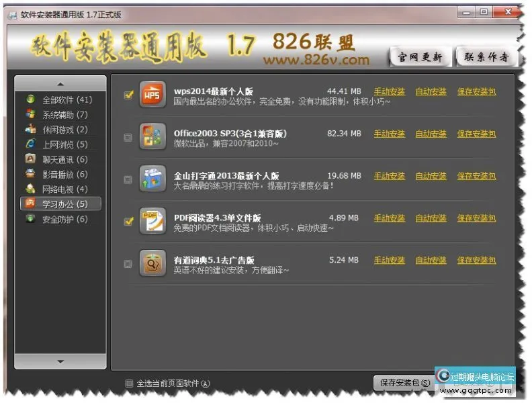This screenshot has height=403, width=532.
Task: Click the 网络电视 category icon
Action: coord(30,189)
